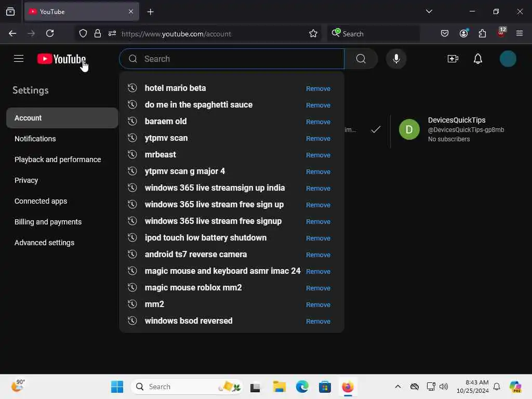
Task: Go back with Firefox back arrow
Action: click(x=12, y=33)
